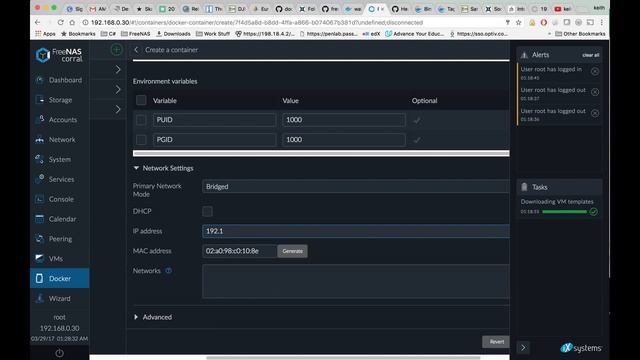Viewport: 640px width, 360px height.
Task: Click the Tasks clipboard icon
Action: (524, 187)
